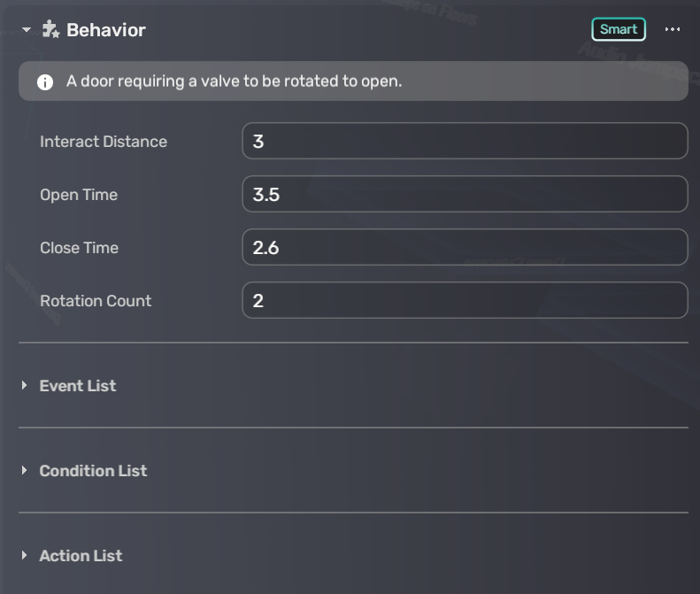Screen dimensions: 700x594
Task: Expand Event List with its disclosure triangle
Action: point(25,386)
